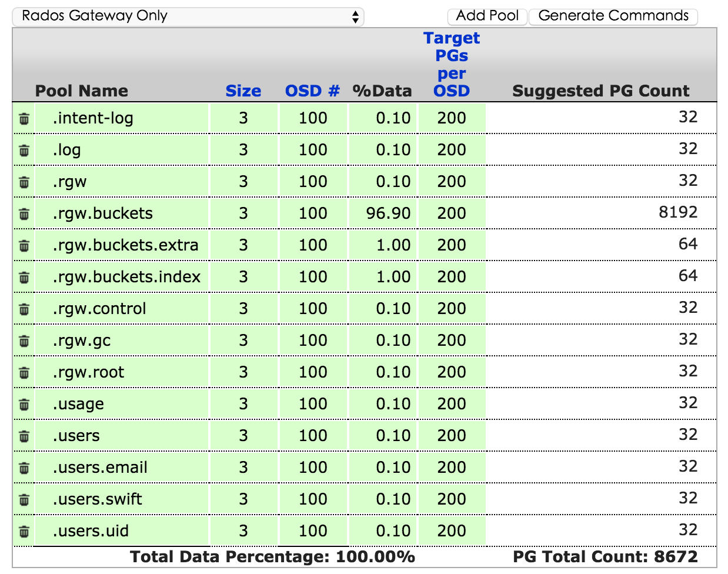728x574 pixels.
Task: Click the .usage pool name field
Action: coord(122,404)
